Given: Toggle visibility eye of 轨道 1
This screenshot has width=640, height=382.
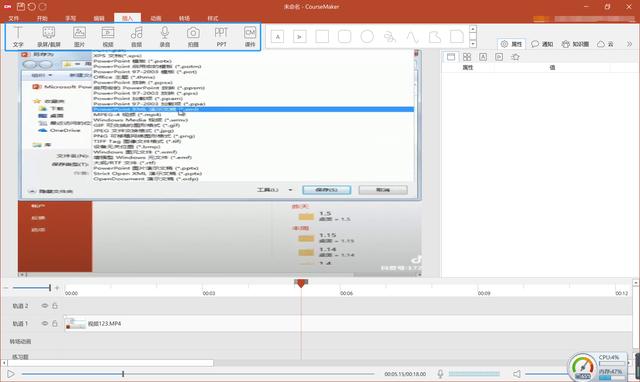Looking at the screenshot, I should coord(44,323).
